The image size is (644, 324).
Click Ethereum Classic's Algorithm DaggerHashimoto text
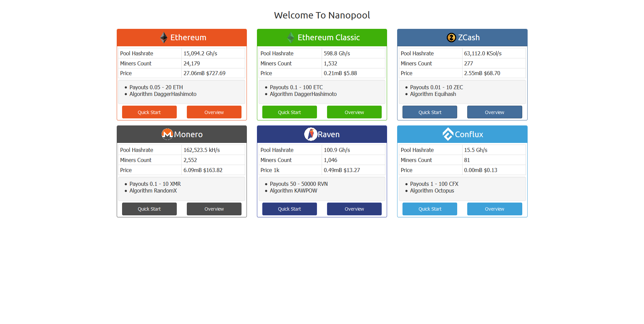[303, 94]
